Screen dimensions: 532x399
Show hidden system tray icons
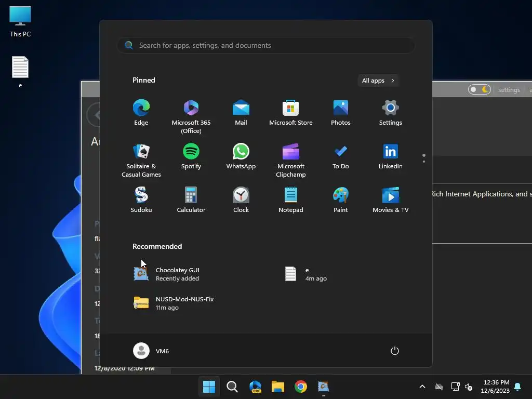tap(422, 387)
